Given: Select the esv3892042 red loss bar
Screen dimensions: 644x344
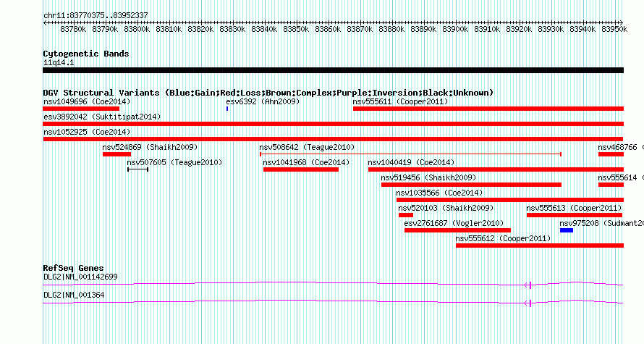Looking at the screenshot, I should (333, 124).
